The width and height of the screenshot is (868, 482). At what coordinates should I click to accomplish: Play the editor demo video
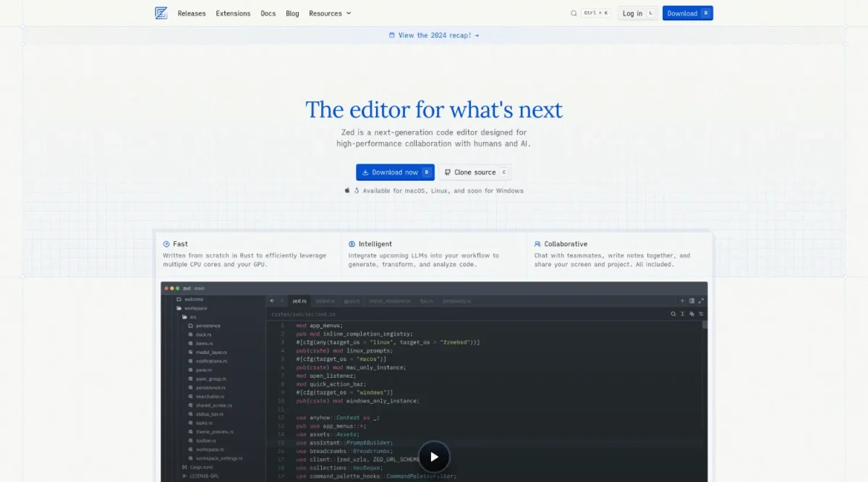(x=434, y=457)
